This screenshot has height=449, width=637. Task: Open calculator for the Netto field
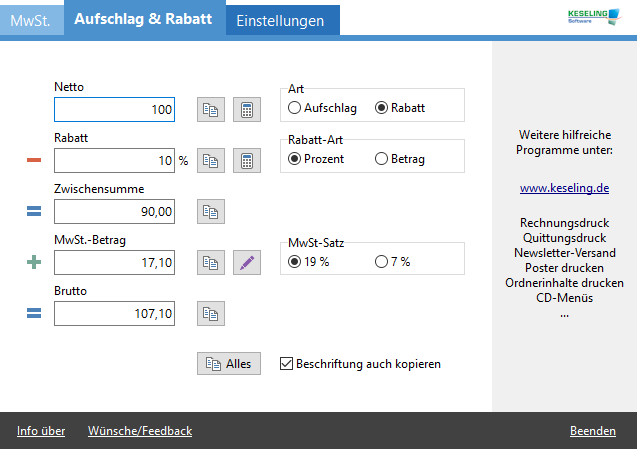click(x=247, y=109)
